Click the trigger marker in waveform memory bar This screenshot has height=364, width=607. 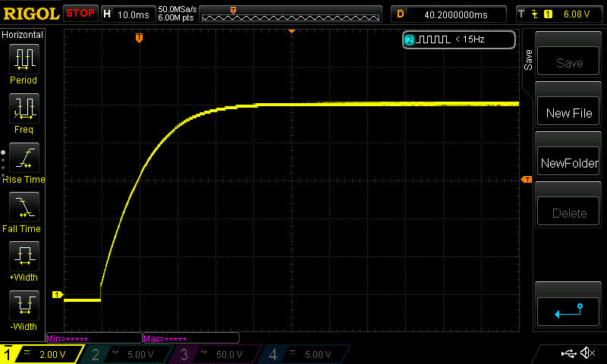(233, 11)
